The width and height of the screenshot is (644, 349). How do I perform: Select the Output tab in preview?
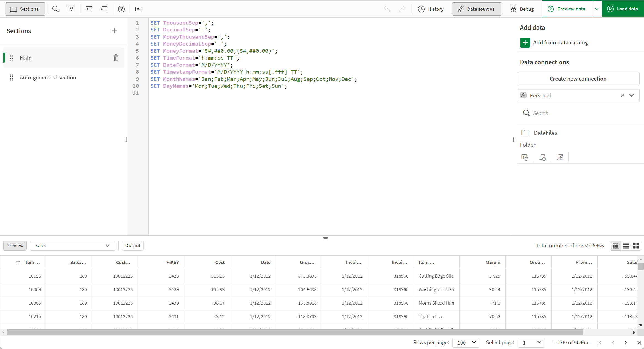point(133,246)
